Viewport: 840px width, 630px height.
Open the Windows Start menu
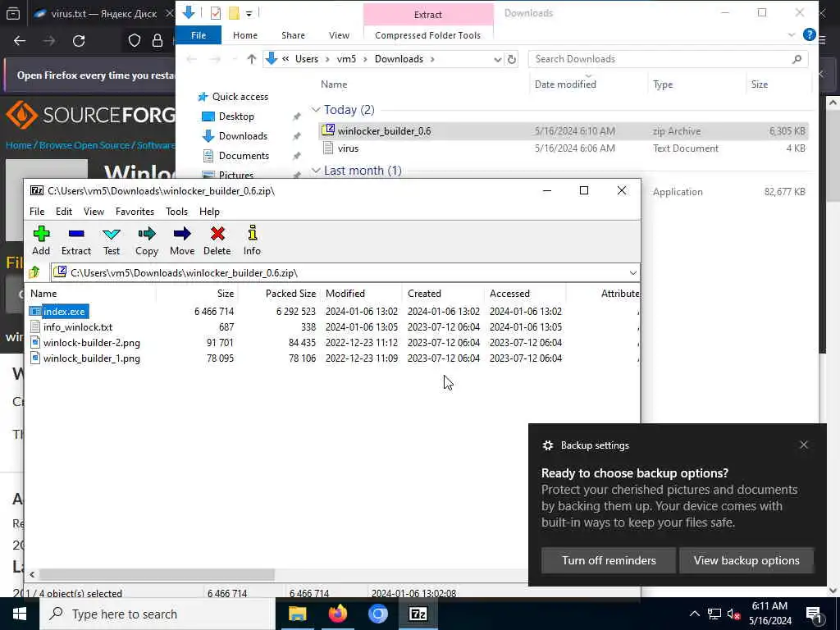click(20, 614)
